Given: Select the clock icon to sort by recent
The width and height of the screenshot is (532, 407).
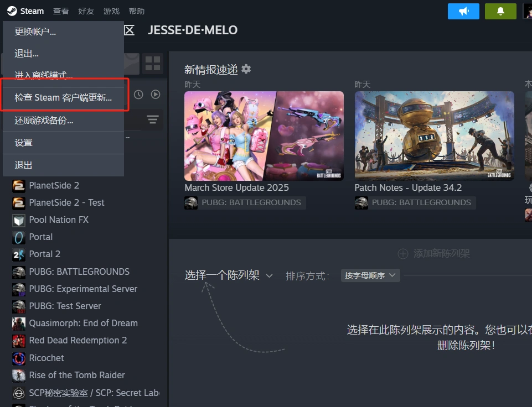Looking at the screenshot, I should (139, 94).
